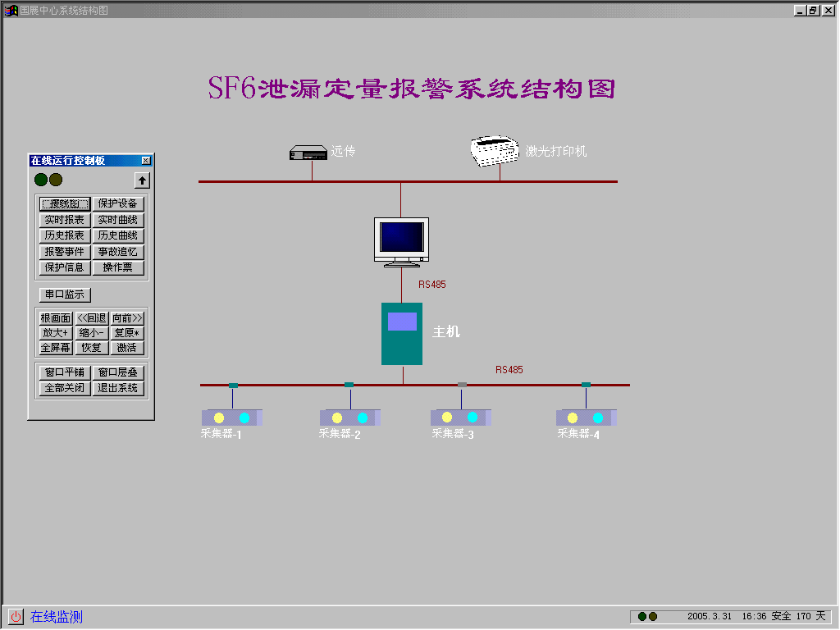
Task: Click the up arrow button in control panel
Action: pos(142,180)
